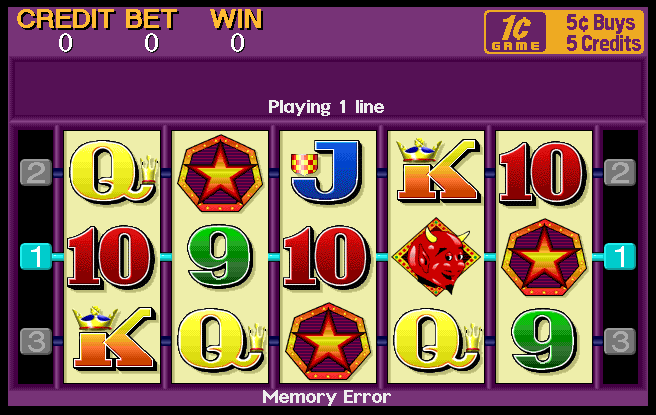Image resolution: width=656 pixels, height=415 pixels.
Task: Select the star symbol on reel three
Action: (x=328, y=341)
